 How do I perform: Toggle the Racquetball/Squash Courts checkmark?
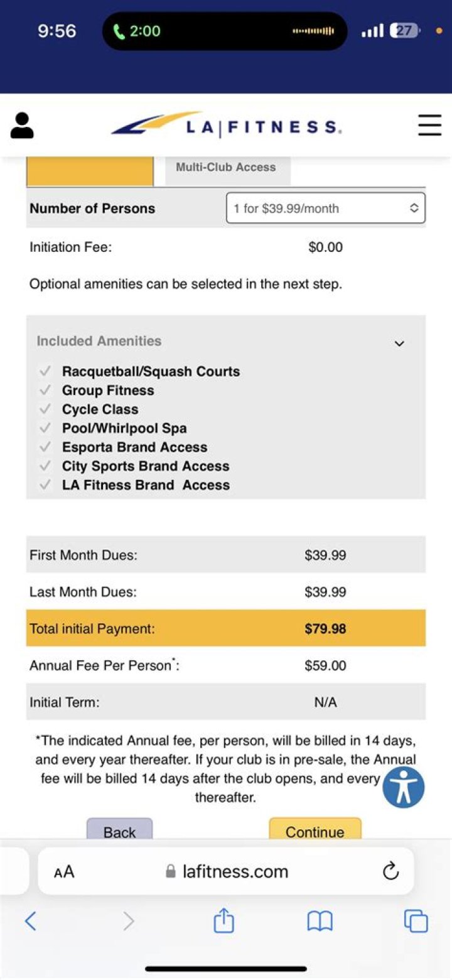(x=45, y=371)
